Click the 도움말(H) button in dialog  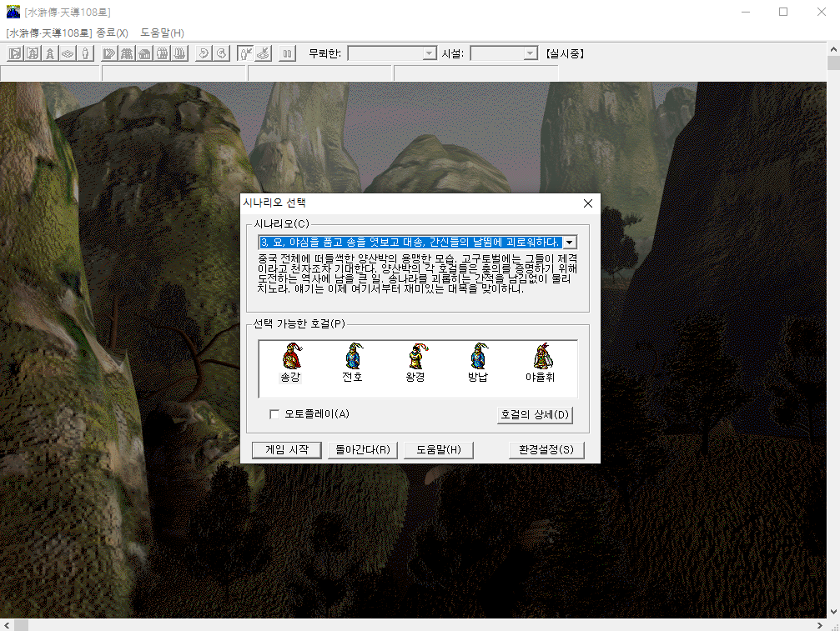(x=439, y=450)
